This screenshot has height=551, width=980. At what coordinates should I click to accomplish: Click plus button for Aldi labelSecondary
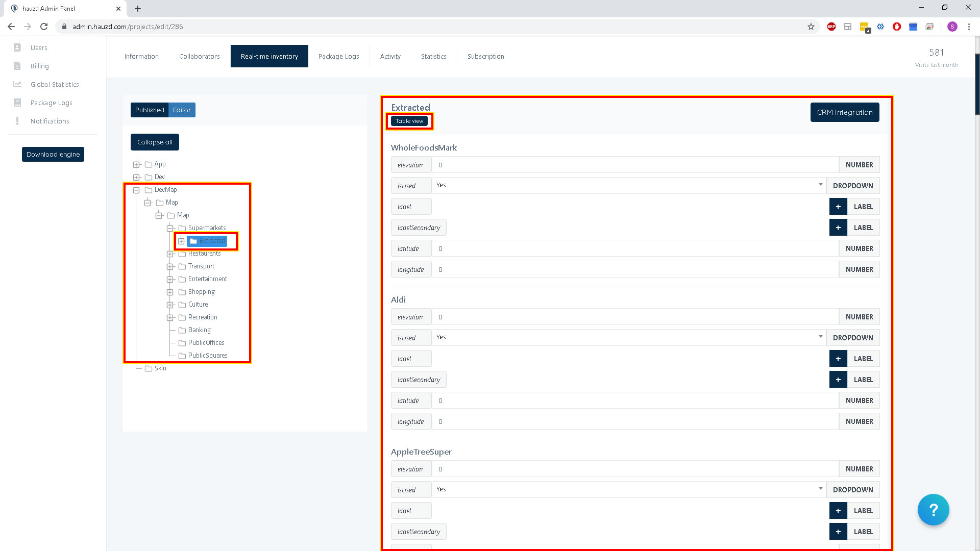coord(838,380)
